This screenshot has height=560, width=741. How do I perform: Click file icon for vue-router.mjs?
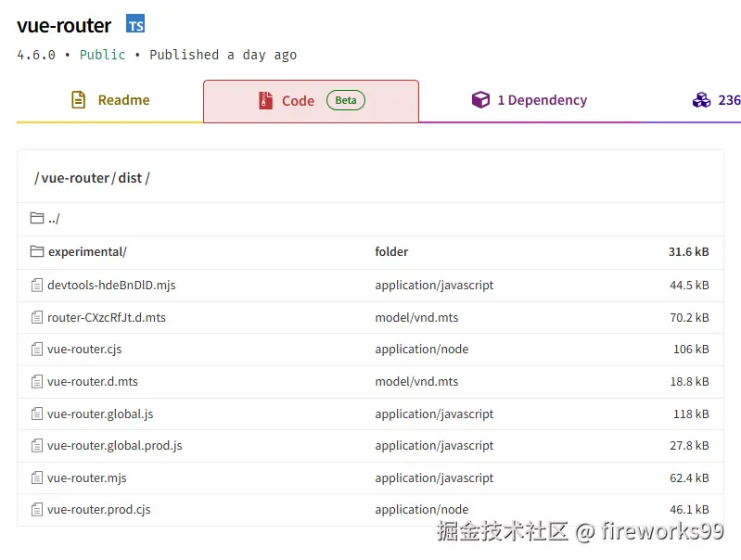pos(37,477)
